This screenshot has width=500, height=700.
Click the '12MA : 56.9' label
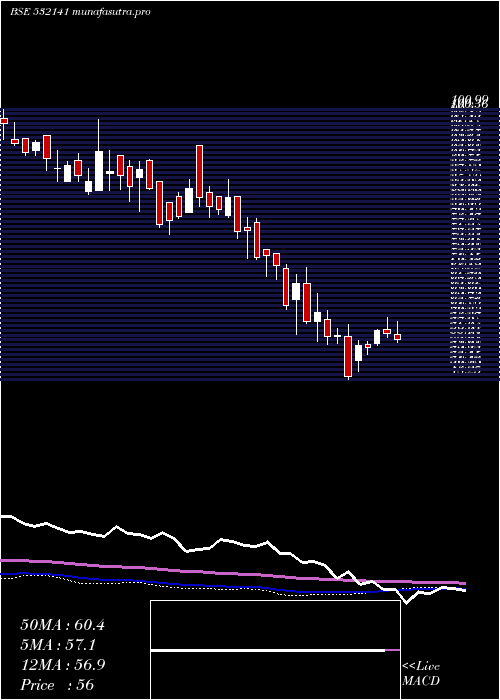(63, 665)
